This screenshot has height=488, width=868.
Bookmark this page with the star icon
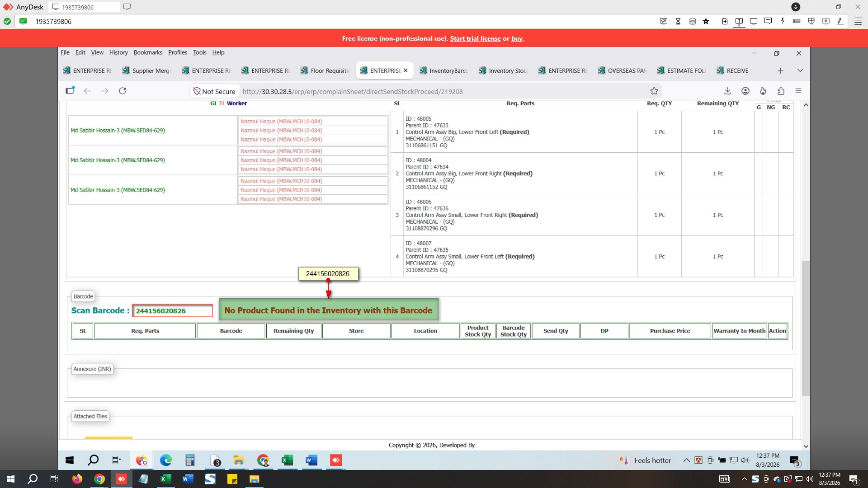coord(654,91)
